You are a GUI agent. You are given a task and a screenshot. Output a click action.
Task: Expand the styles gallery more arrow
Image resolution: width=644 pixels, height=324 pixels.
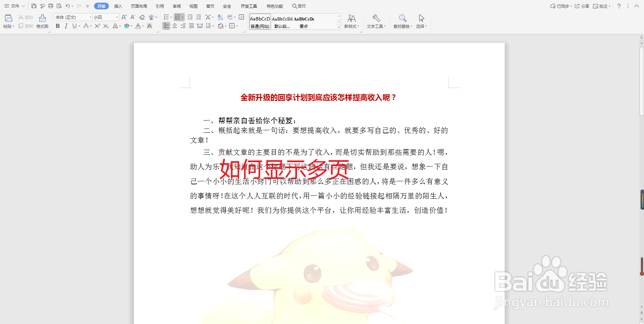coord(339,27)
